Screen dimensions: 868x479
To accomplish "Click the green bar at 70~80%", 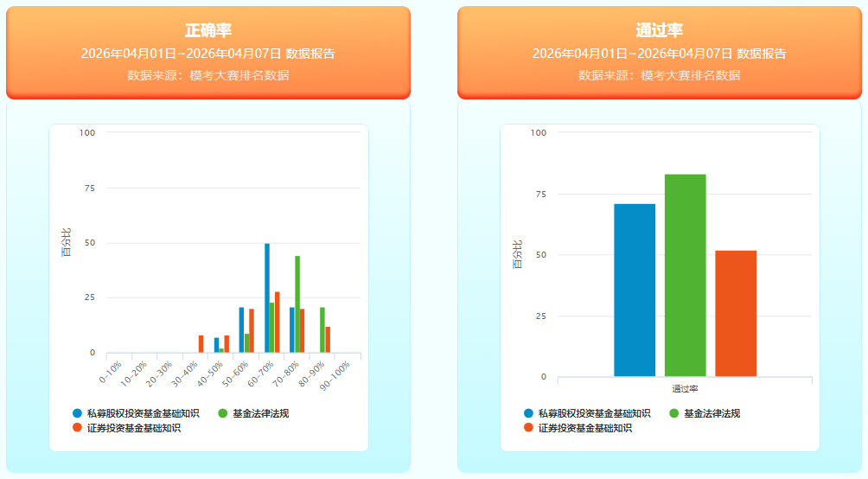I will coord(297,304).
